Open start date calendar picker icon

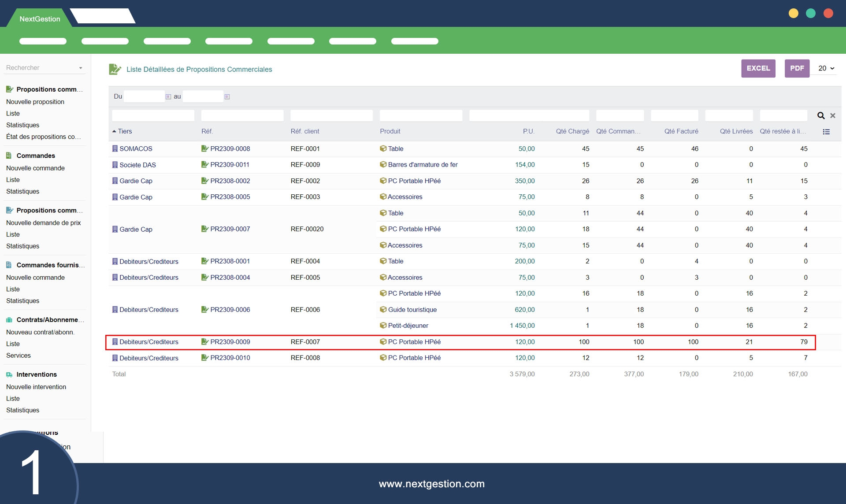(168, 96)
